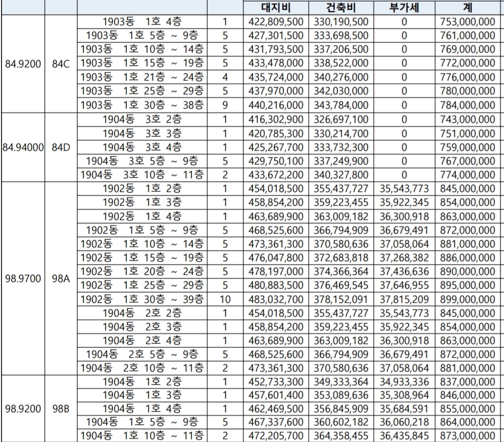The height and width of the screenshot is (442, 504).
Task: Click the 98.9700 area cell
Action: (x=23, y=279)
